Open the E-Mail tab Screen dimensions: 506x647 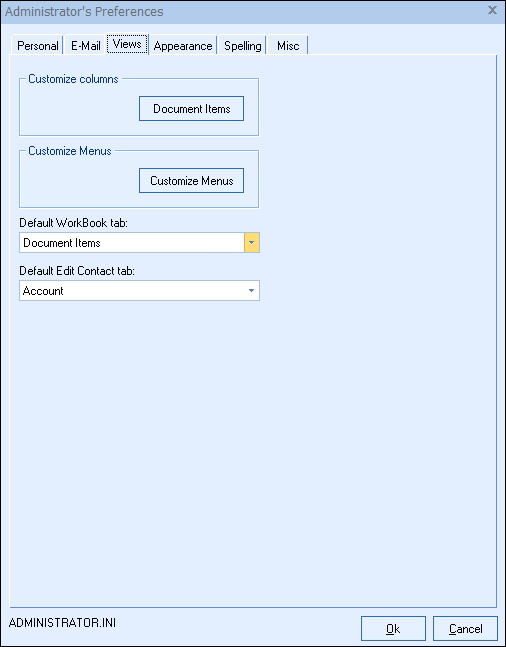pyautogui.click(x=85, y=45)
